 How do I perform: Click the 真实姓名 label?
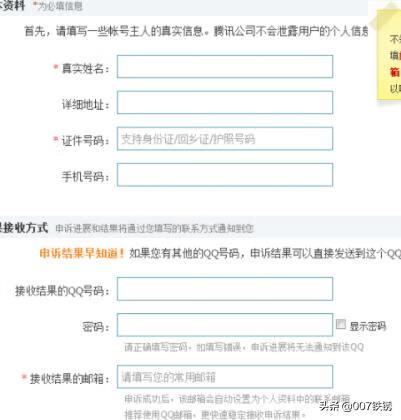pos(86,69)
